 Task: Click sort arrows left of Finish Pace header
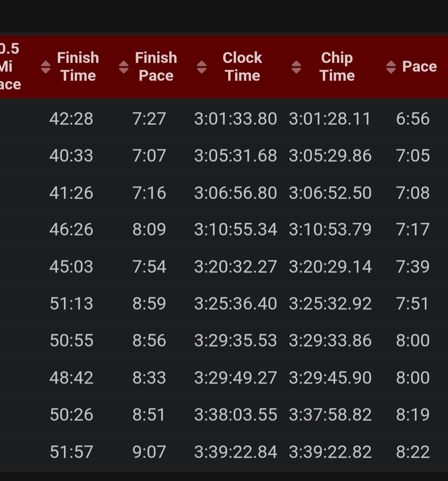click(124, 67)
